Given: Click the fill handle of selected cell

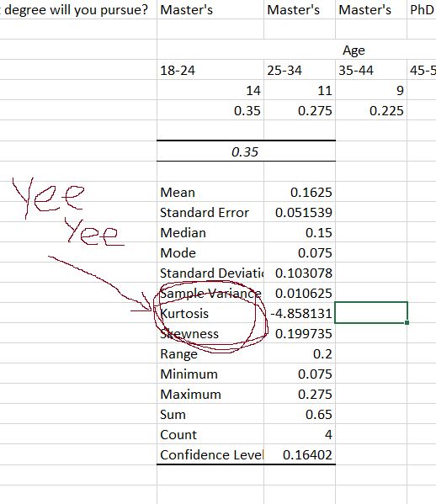Looking at the screenshot, I should pos(407,322).
